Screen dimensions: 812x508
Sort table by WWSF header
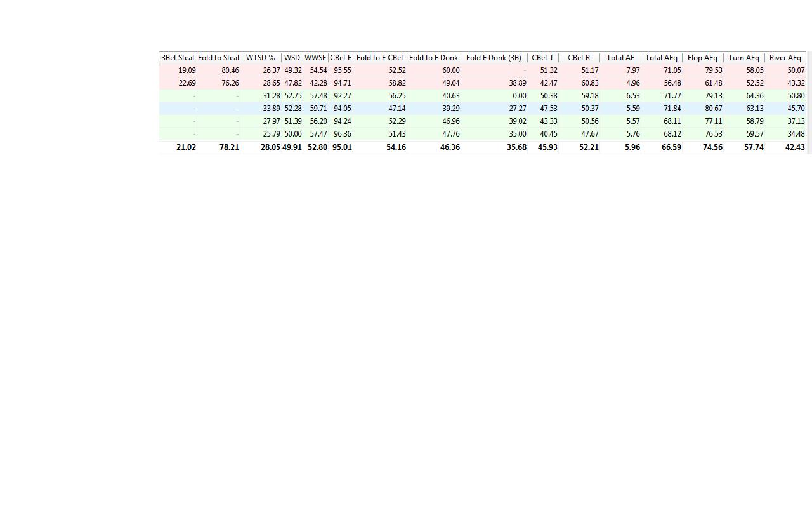[x=315, y=58]
